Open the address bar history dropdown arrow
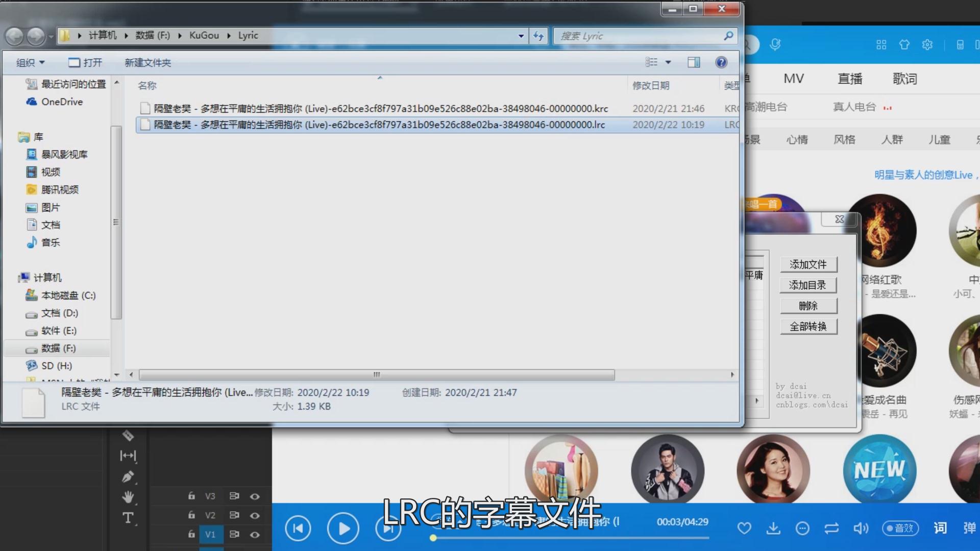Screen dimensions: 980x551 pyautogui.click(x=521, y=36)
